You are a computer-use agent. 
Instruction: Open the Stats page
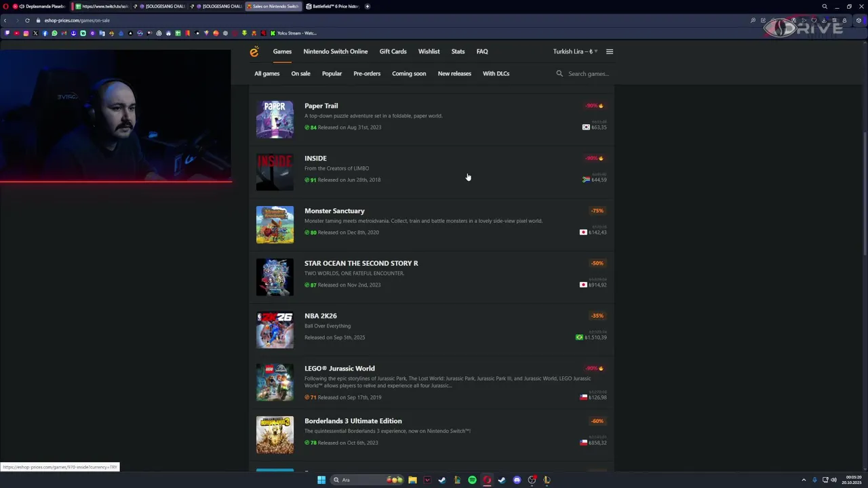(458, 52)
